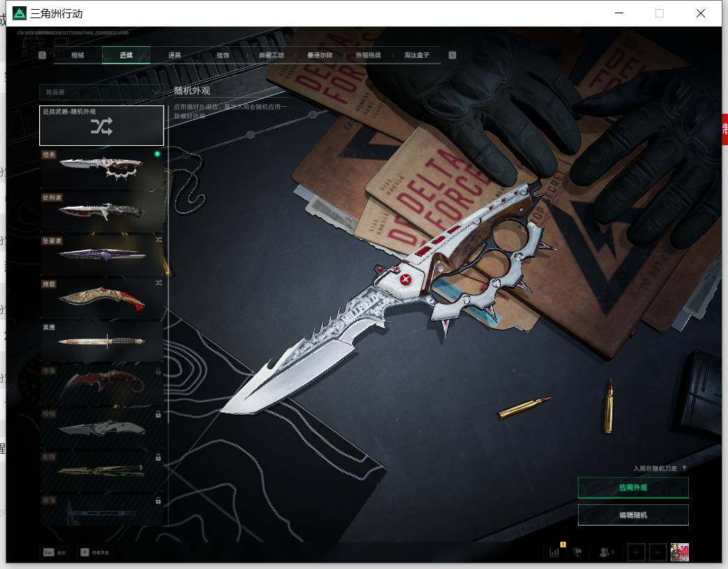Click the 编辑随机 edit random button

pos(633,515)
